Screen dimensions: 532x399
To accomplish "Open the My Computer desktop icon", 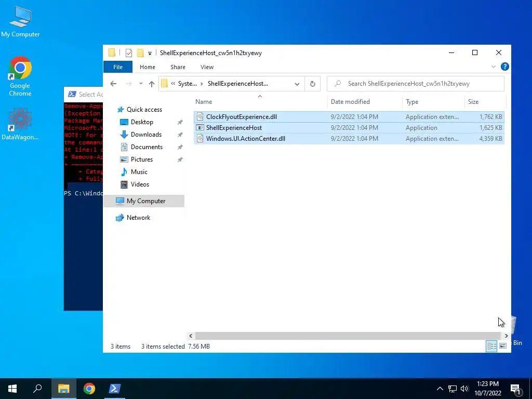I will click(x=20, y=21).
